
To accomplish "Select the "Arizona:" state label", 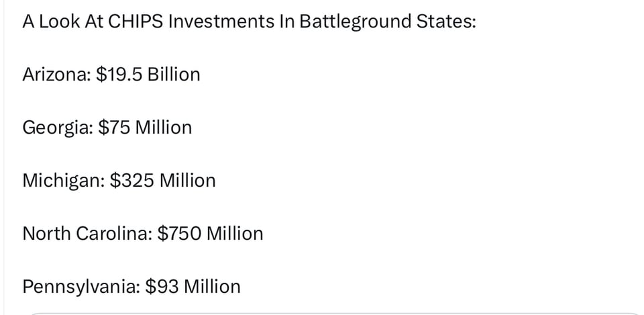I will tap(56, 75).
